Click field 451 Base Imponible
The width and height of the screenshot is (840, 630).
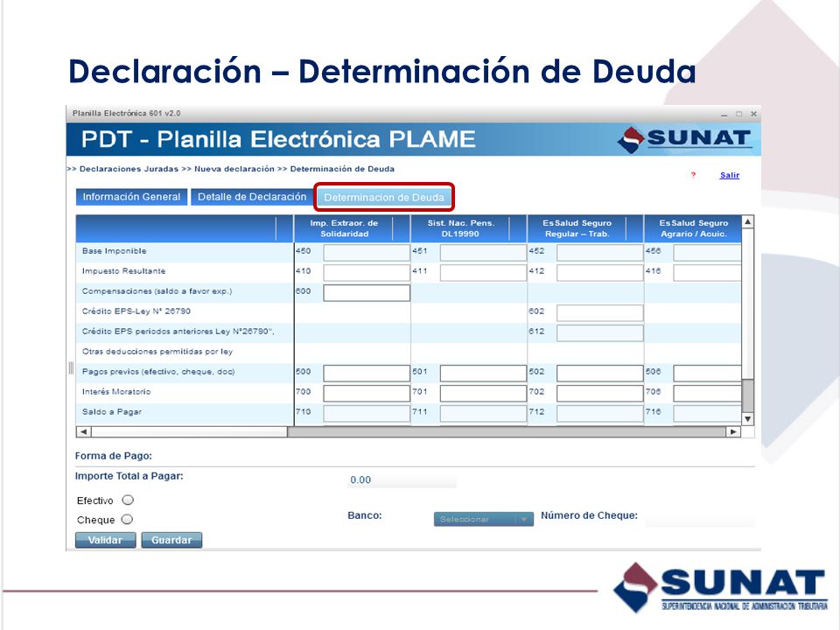(x=483, y=252)
